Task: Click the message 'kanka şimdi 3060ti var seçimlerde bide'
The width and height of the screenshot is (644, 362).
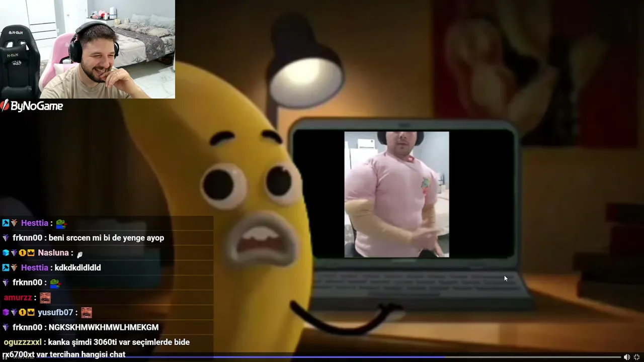Action: point(119,342)
